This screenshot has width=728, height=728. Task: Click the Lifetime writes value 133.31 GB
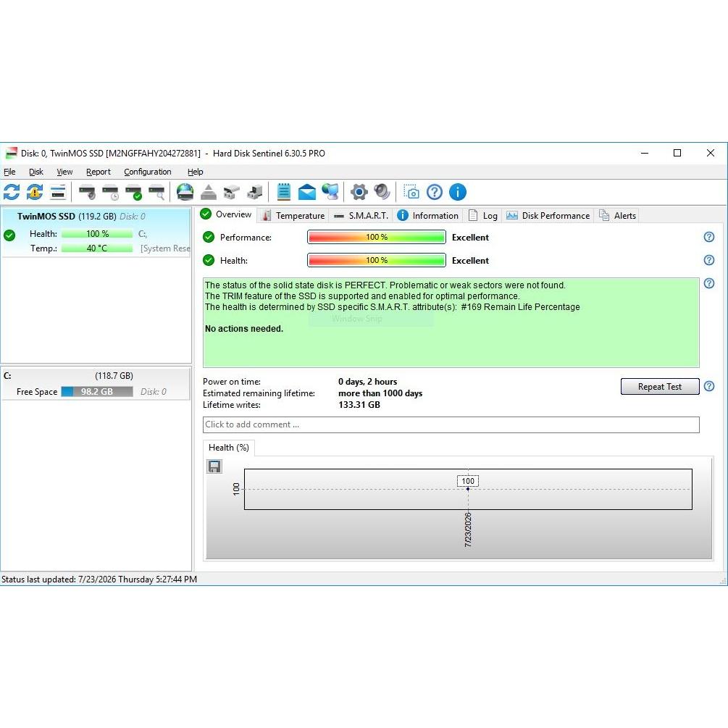(359, 405)
